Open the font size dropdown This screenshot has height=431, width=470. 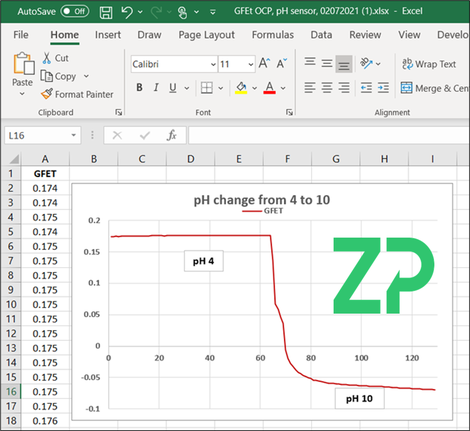251,64
